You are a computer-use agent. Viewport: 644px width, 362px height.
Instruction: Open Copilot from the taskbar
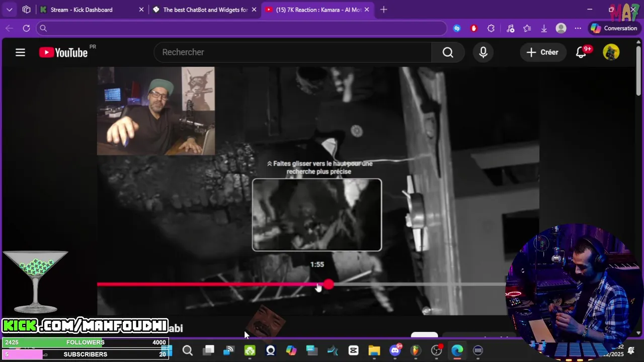[x=291, y=350]
